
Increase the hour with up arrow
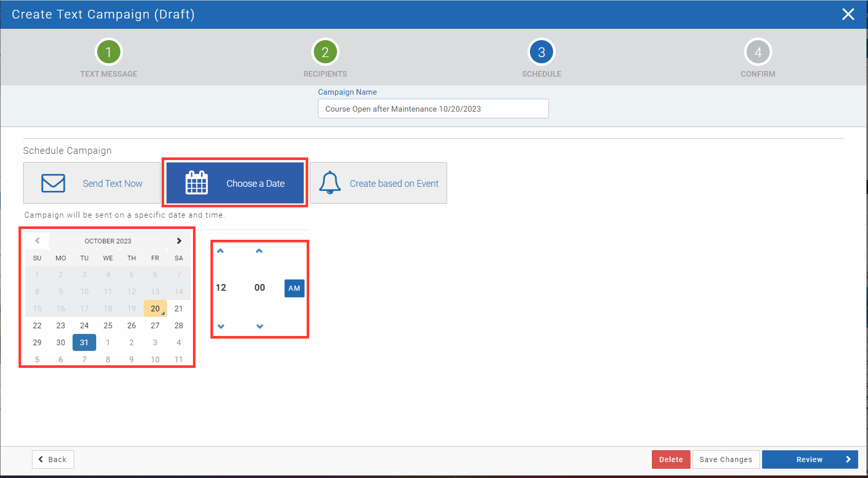click(221, 251)
